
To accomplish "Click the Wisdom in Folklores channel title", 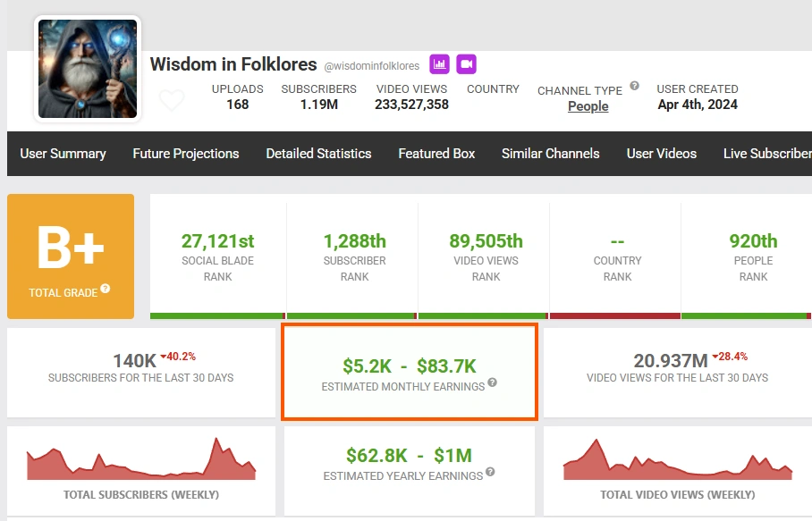I will [x=233, y=64].
